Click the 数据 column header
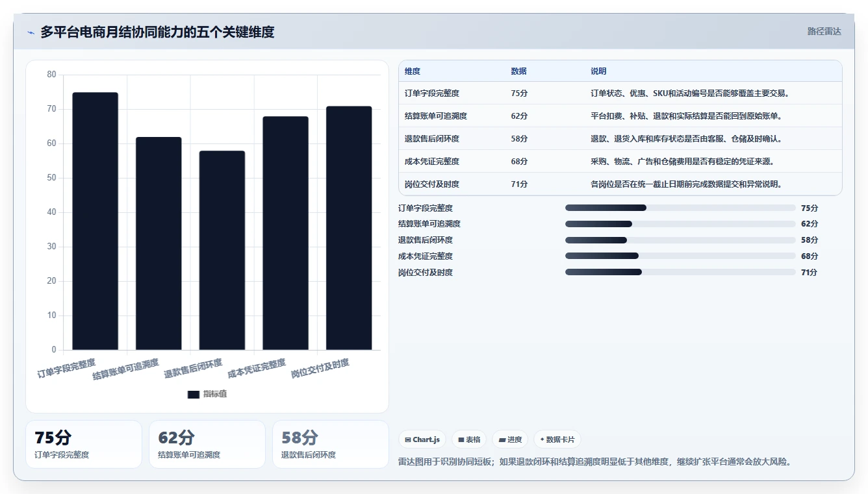Screen dimensions: 868x494 coord(519,71)
